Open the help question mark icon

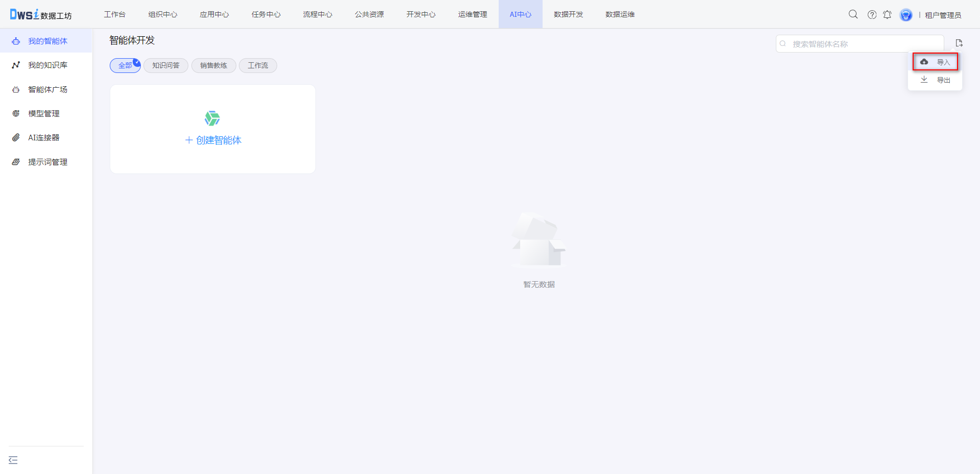[872, 14]
